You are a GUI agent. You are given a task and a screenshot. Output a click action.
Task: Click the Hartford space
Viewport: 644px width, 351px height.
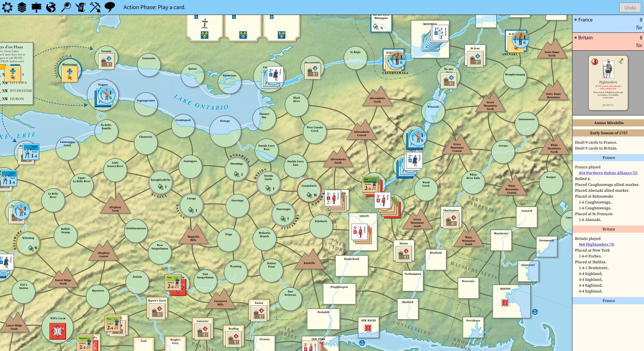[408, 309]
